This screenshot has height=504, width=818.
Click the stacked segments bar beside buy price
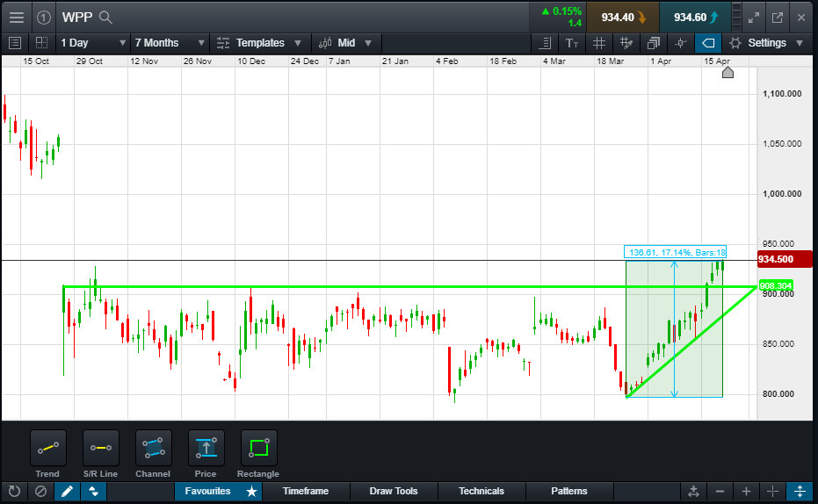click(736, 18)
